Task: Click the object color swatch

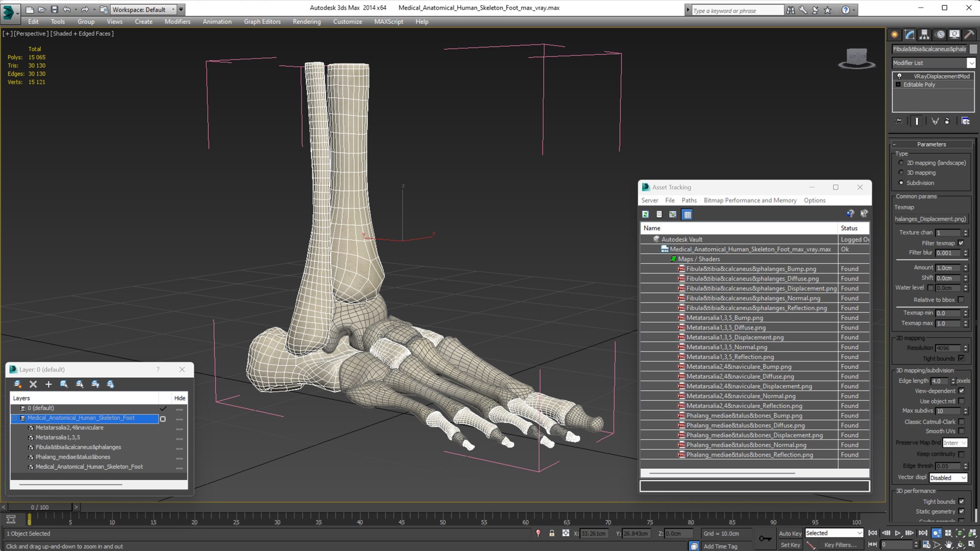Action: point(973,49)
